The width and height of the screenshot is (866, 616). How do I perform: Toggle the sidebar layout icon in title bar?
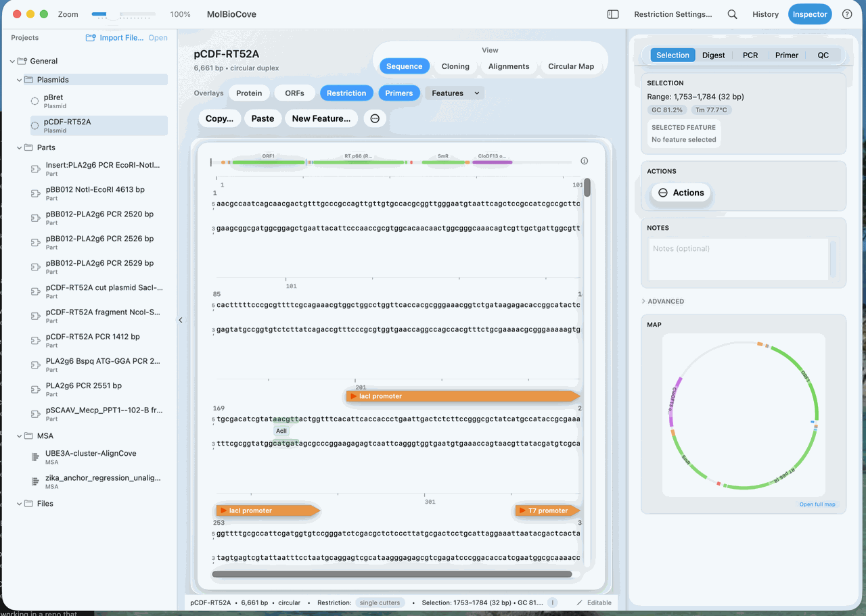(613, 14)
